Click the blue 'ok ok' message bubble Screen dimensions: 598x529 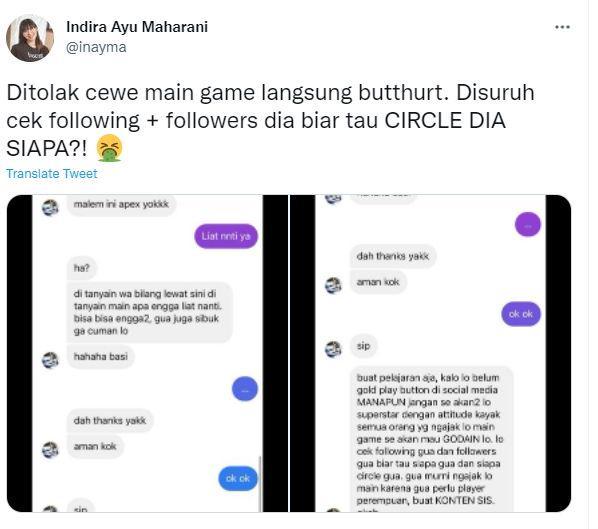[x=238, y=478]
